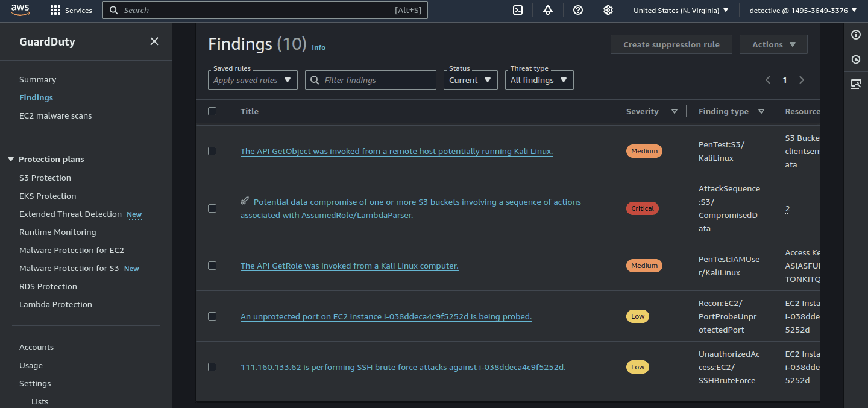Click the Recon:EC2/PortProbeUnprotectedPort finding type

pyautogui.click(x=728, y=316)
